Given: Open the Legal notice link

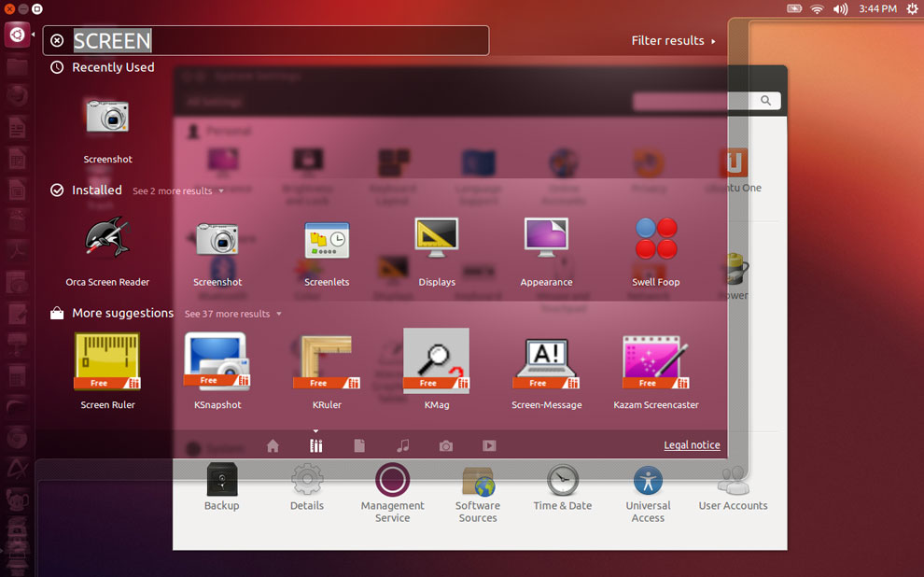Looking at the screenshot, I should 692,445.
